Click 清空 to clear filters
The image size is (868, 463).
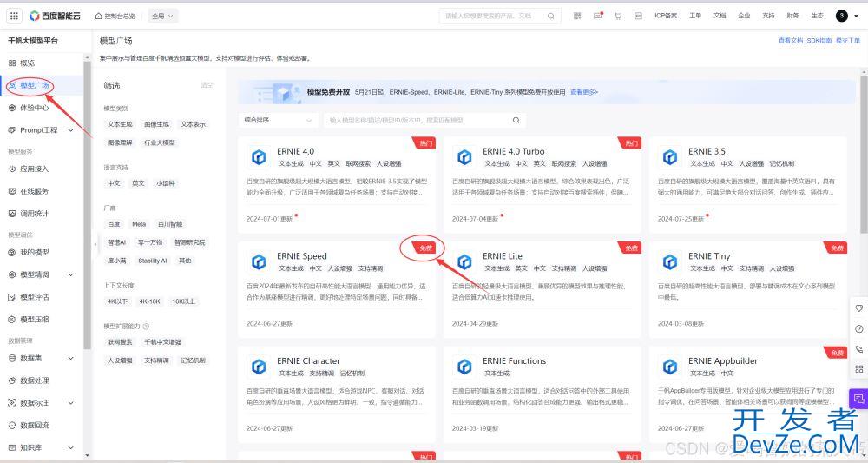pyautogui.click(x=207, y=85)
